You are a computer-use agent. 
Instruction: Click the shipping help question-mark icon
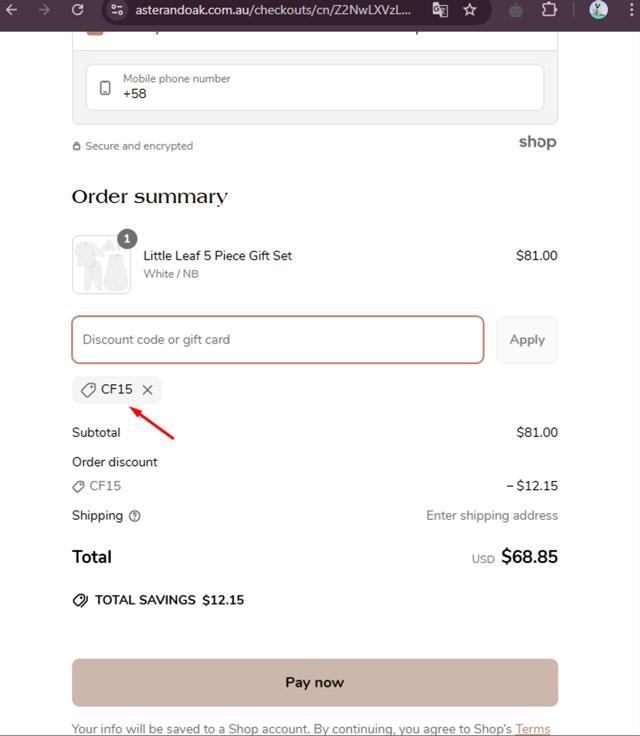pos(135,516)
